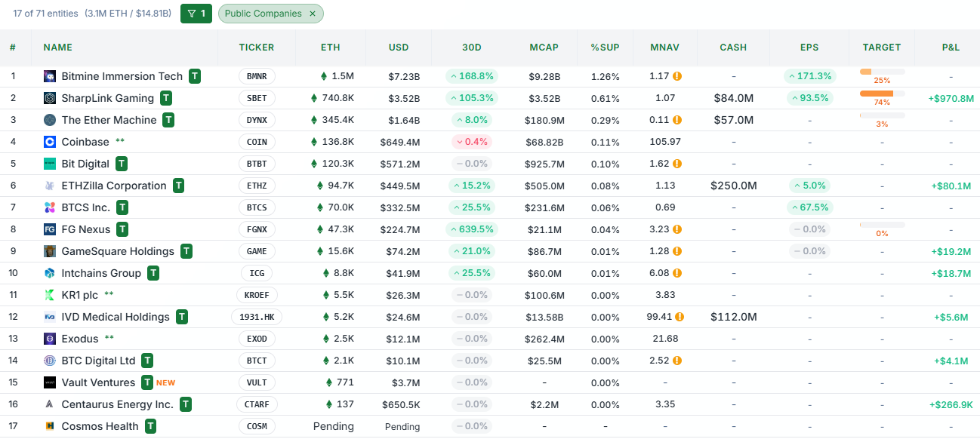Sort by the 30D column header
This screenshot has height=439, width=980.
472,48
